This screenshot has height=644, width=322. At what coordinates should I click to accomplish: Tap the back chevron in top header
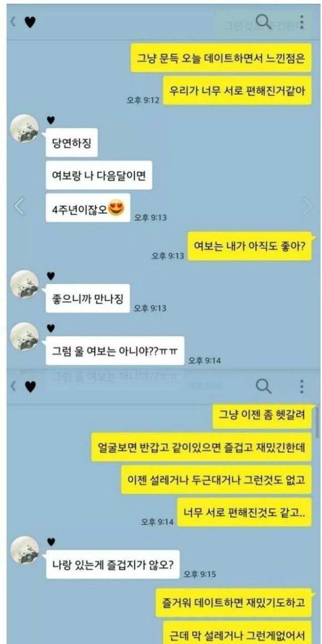tap(14, 22)
